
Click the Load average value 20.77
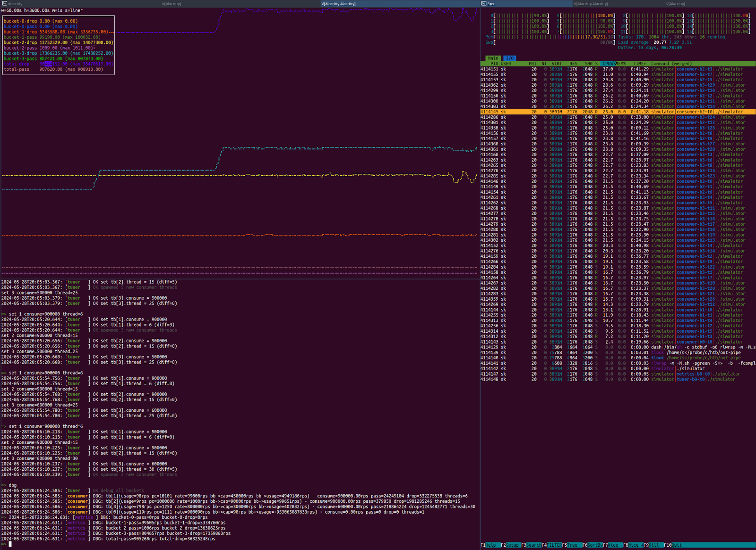pos(661,42)
